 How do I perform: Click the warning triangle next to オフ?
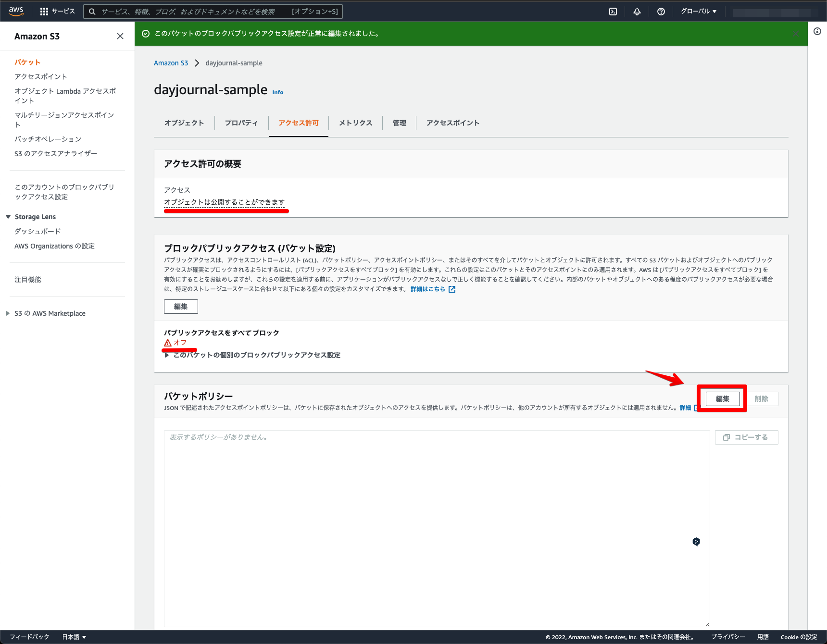pos(168,343)
